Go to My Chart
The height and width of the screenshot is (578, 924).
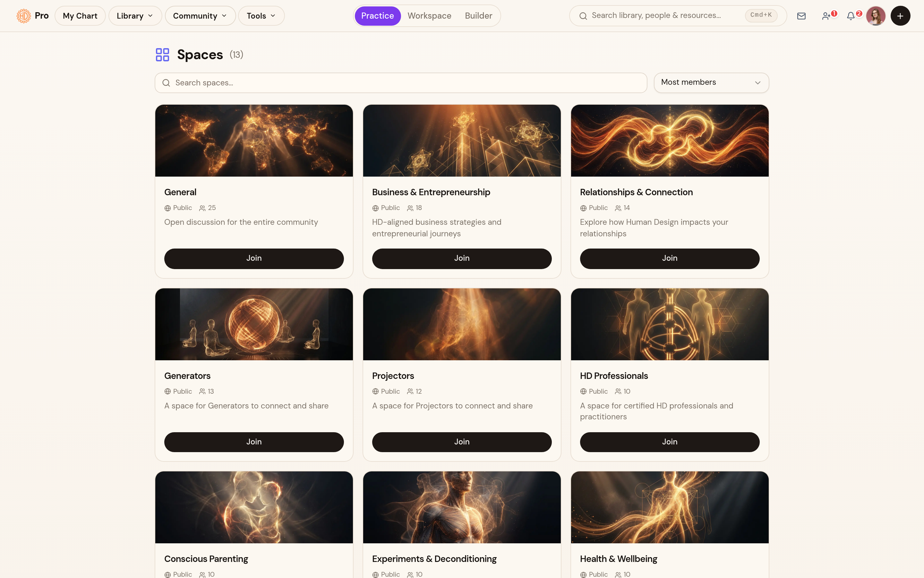tap(80, 16)
